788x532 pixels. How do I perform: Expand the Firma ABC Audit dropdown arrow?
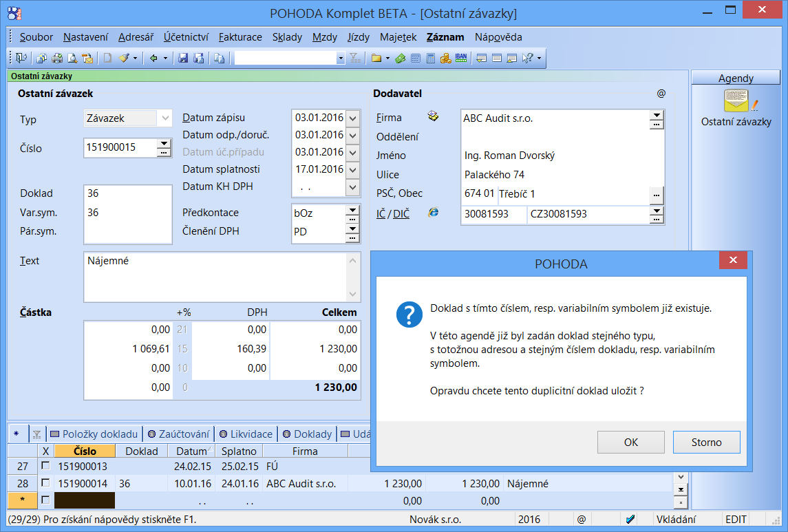pyautogui.click(x=657, y=116)
